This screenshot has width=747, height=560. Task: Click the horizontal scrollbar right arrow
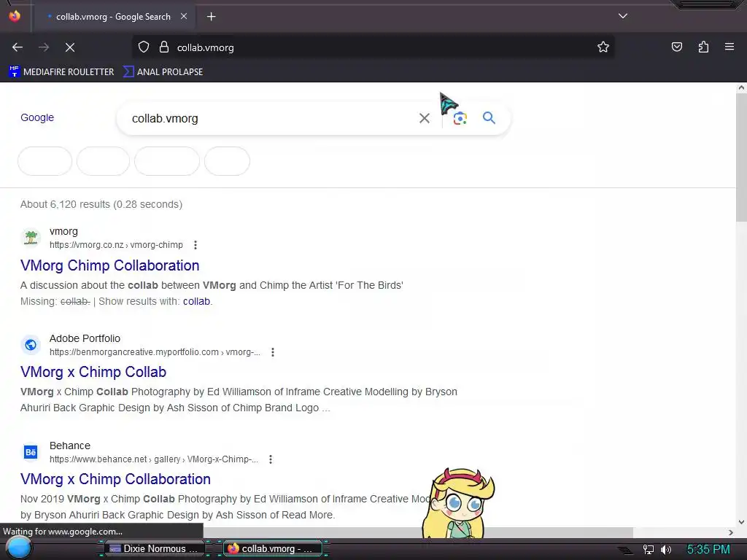[731, 532]
